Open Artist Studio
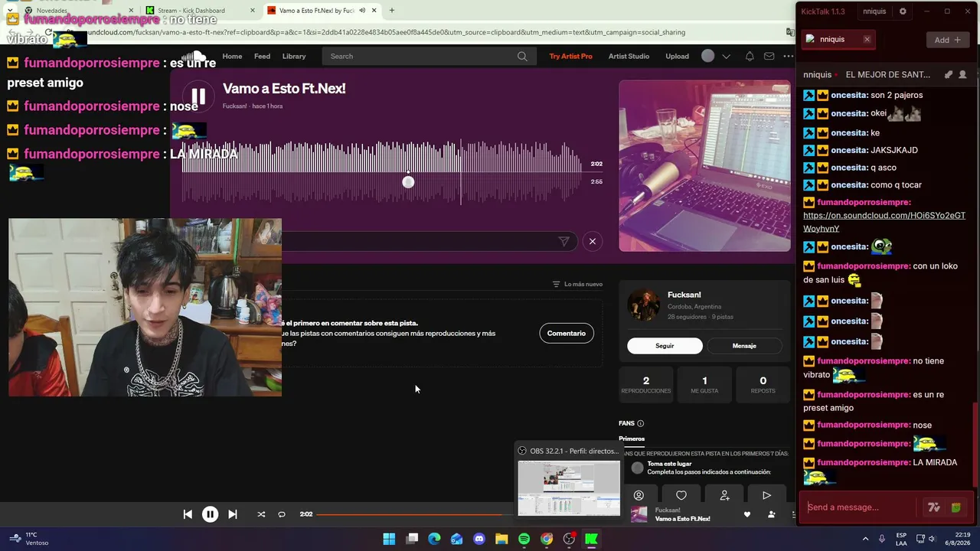The image size is (980, 551). [629, 56]
